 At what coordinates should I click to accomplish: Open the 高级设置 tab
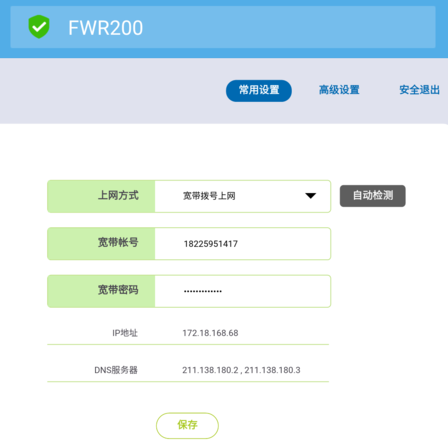coord(339,90)
